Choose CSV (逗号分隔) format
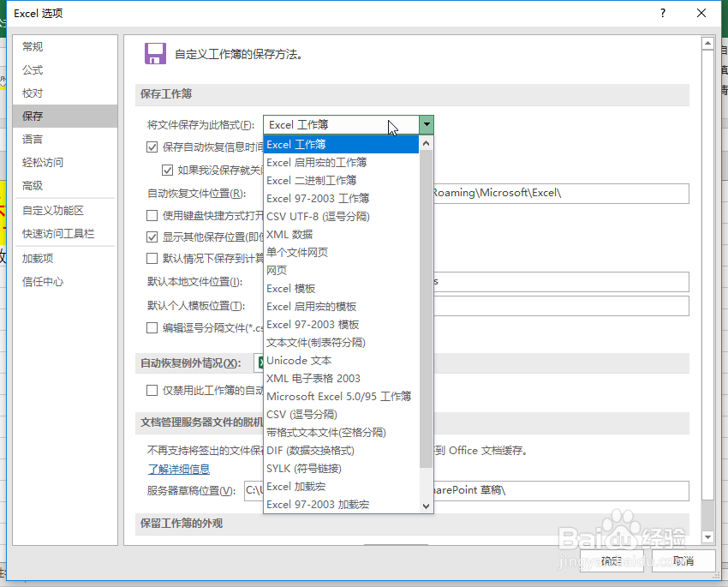The image size is (728, 587). [341, 414]
